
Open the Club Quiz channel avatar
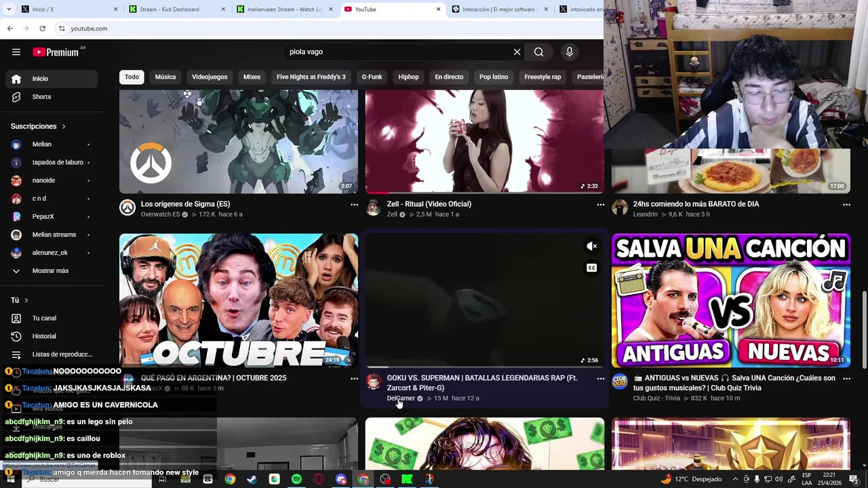[620, 382]
